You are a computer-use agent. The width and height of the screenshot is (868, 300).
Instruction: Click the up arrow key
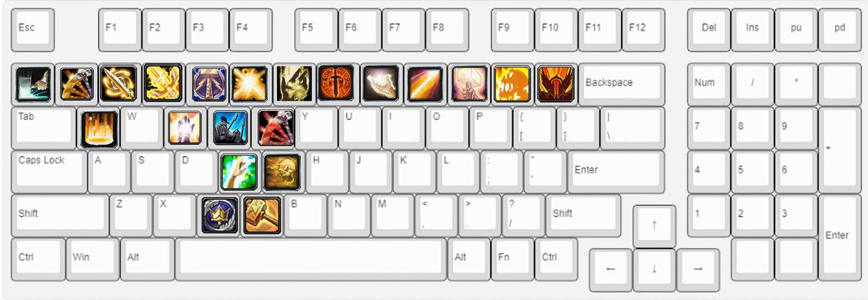(x=654, y=226)
